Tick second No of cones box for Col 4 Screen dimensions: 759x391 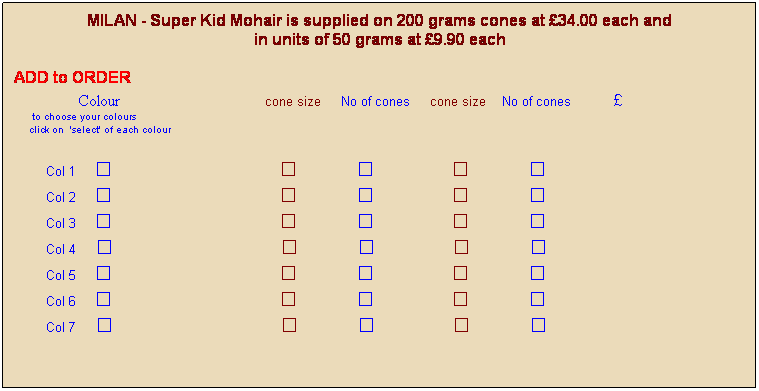[538, 247]
